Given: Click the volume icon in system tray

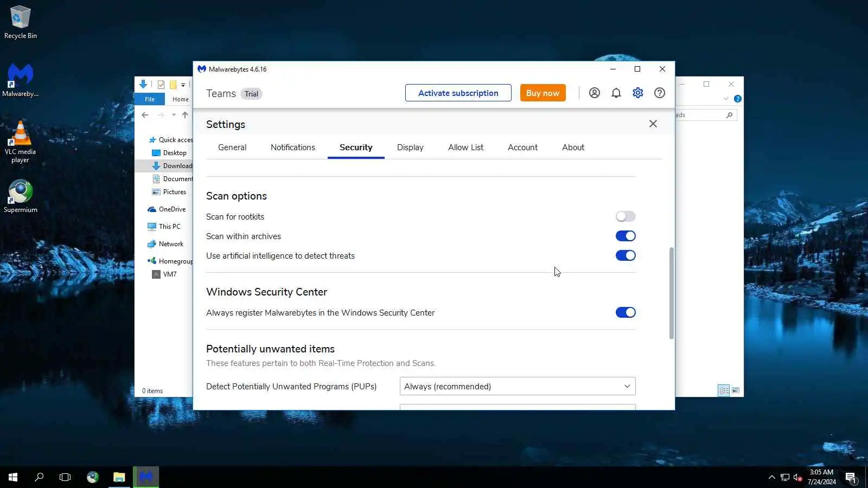Looking at the screenshot, I should point(797,477).
